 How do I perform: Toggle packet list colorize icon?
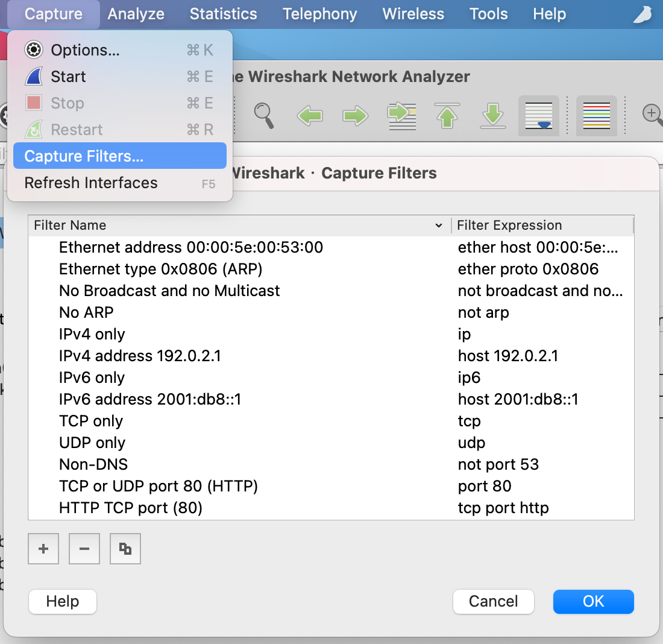(x=596, y=116)
